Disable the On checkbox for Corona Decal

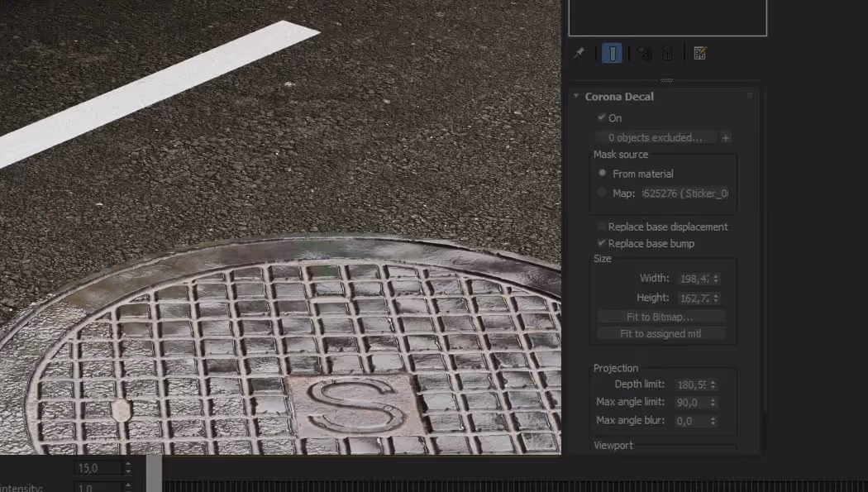(x=602, y=118)
